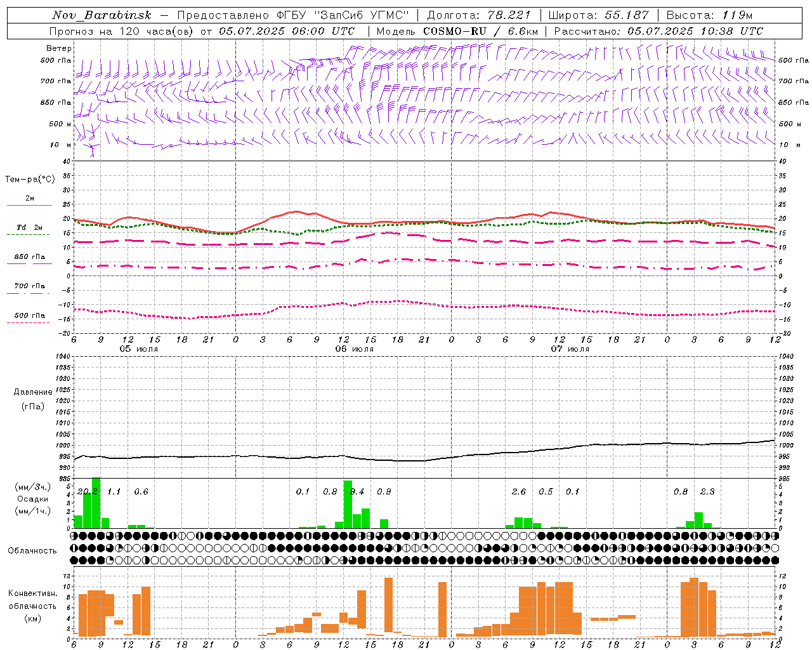
Task: Click the 9.4 precipitation total
Action: (358, 492)
